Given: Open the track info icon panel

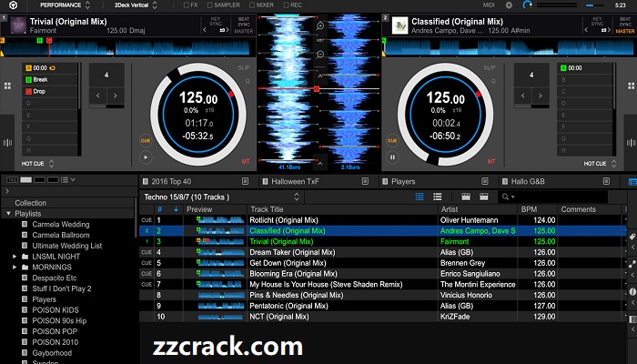Looking at the screenshot, I should [x=632, y=292].
